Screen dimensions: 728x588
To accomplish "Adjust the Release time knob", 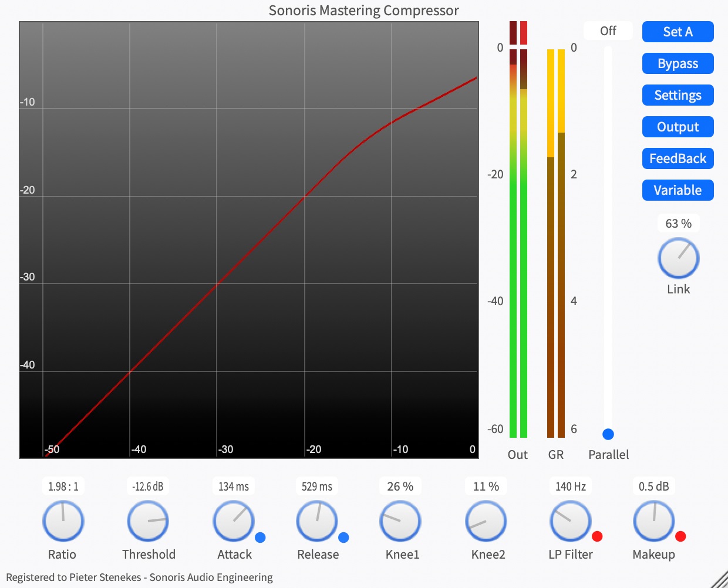I will (x=316, y=521).
